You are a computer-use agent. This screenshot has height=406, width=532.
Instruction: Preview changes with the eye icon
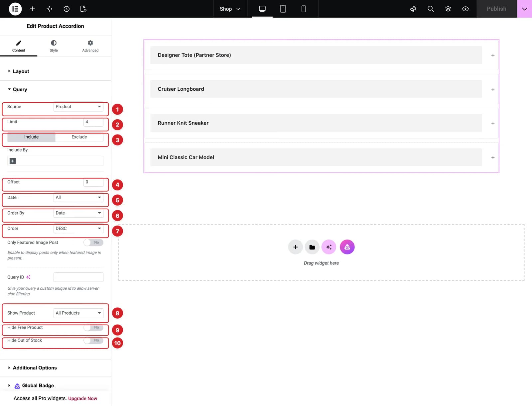point(465,9)
